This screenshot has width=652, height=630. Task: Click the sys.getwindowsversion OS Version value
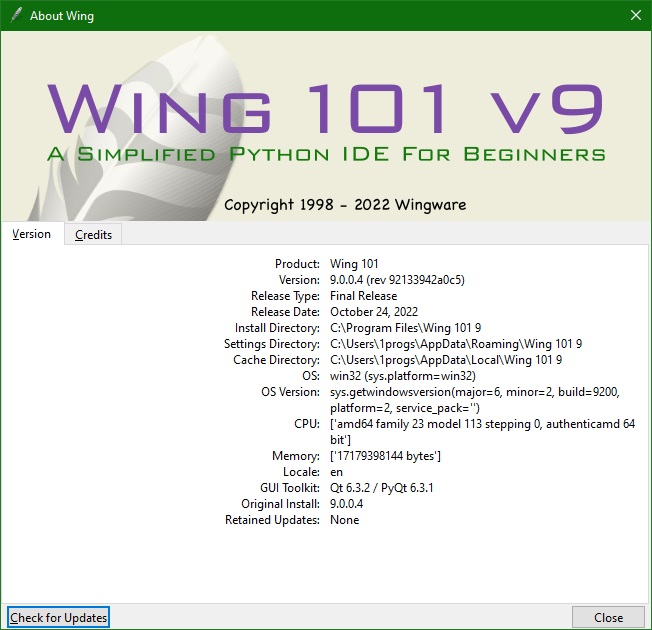click(475, 400)
